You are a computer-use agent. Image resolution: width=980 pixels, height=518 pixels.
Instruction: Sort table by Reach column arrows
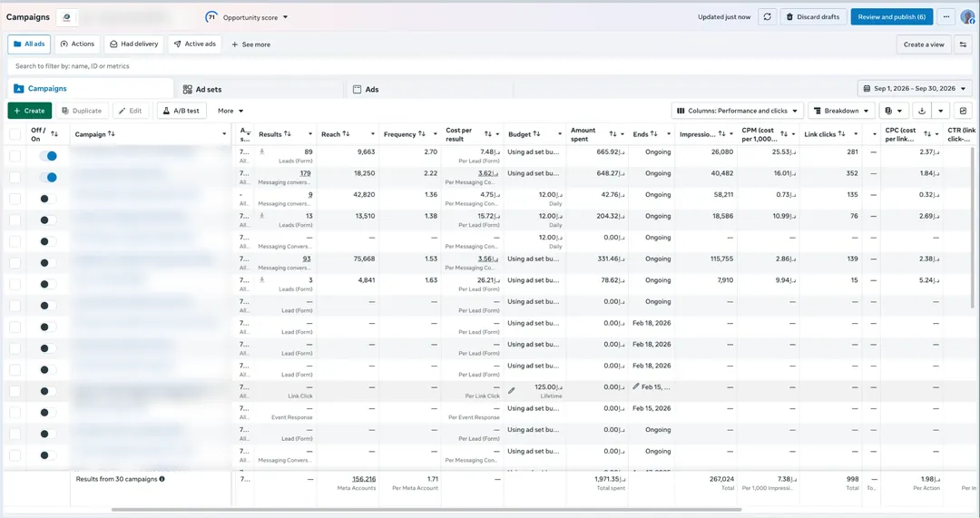[x=346, y=133]
